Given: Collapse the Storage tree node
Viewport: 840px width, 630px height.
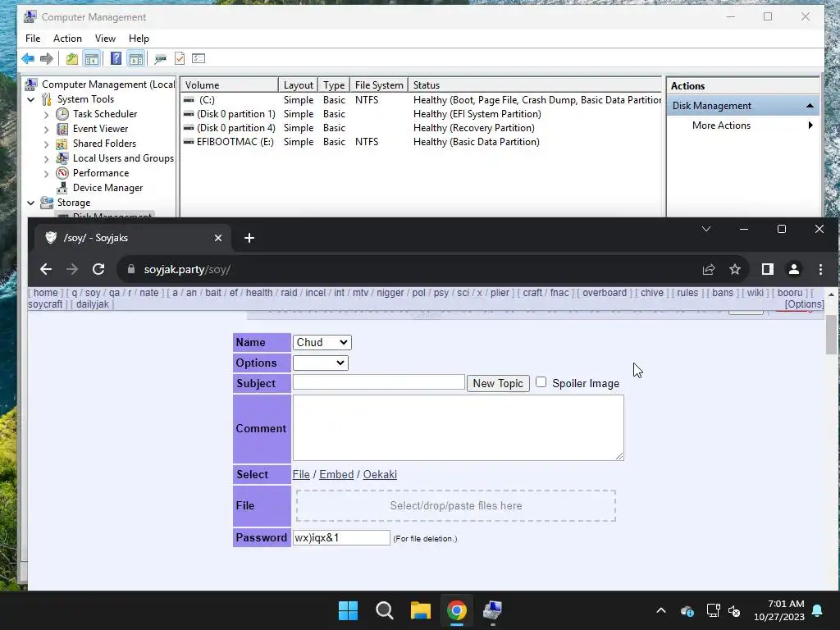Looking at the screenshot, I should tap(31, 203).
